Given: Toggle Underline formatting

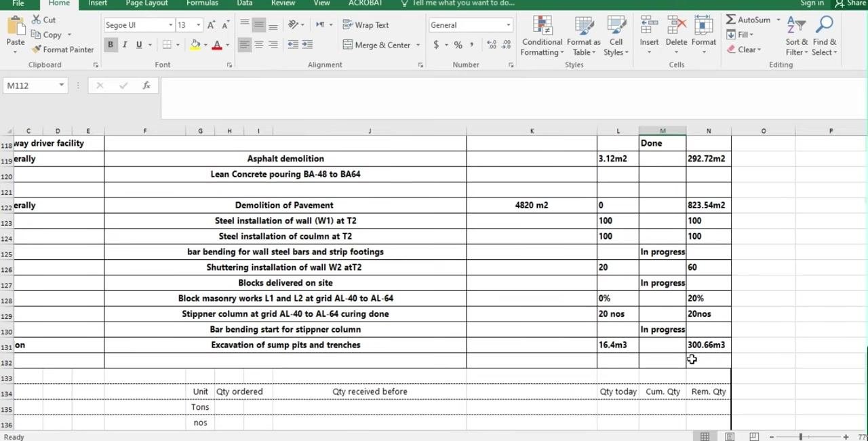Looking at the screenshot, I should (x=139, y=45).
